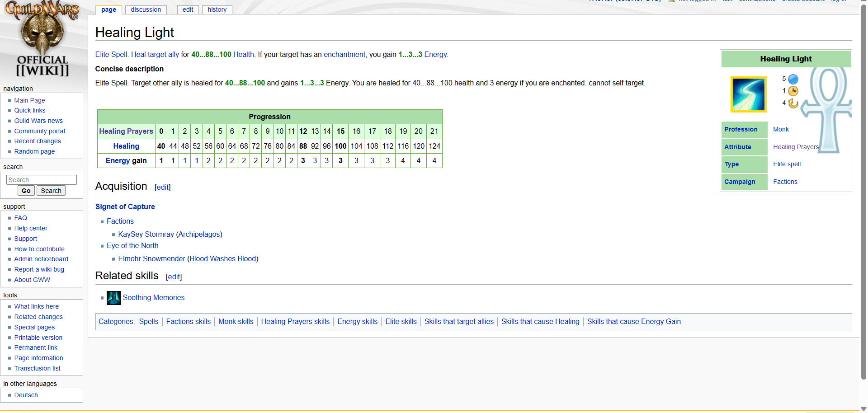This screenshot has height=413, width=868.
Task: Open Special pages link
Action: (34, 327)
